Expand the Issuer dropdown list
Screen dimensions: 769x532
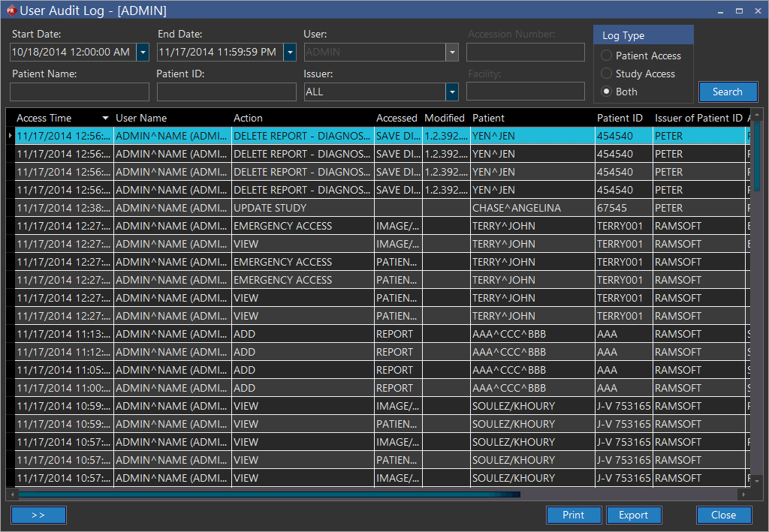click(x=451, y=92)
